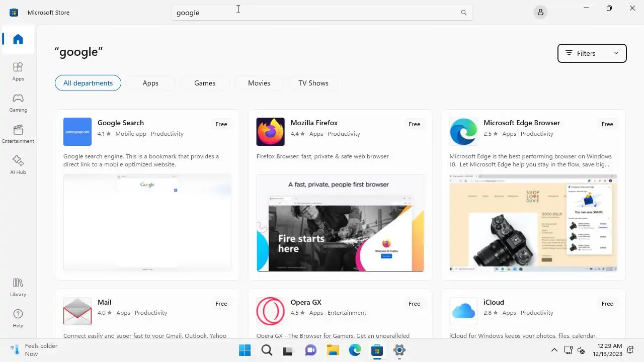Select the TV Shows filter tab
The width and height of the screenshot is (644, 362).
tap(313, 83)
